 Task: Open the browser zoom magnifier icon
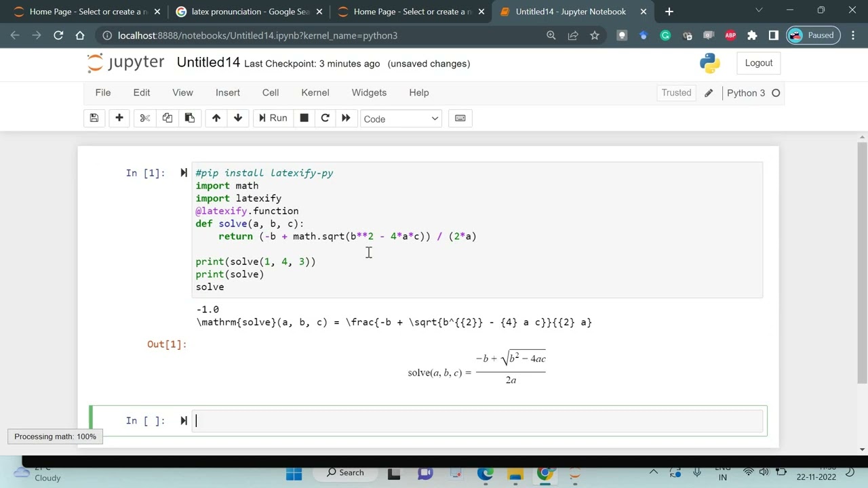coord(551,35)
